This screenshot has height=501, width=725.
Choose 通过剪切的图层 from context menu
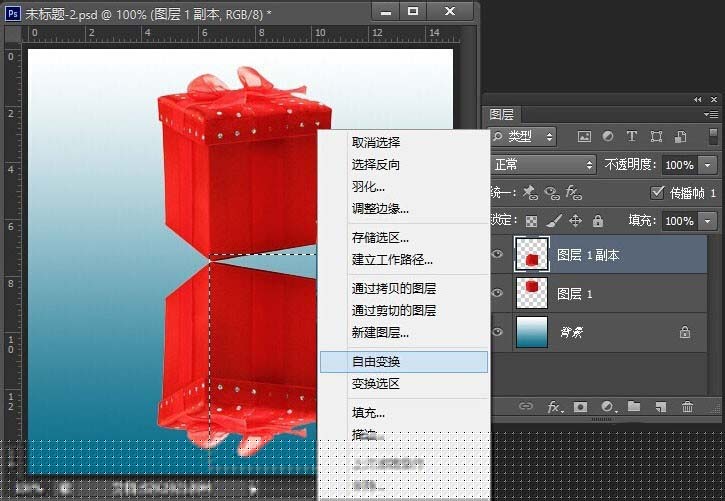tap(403, 311)
